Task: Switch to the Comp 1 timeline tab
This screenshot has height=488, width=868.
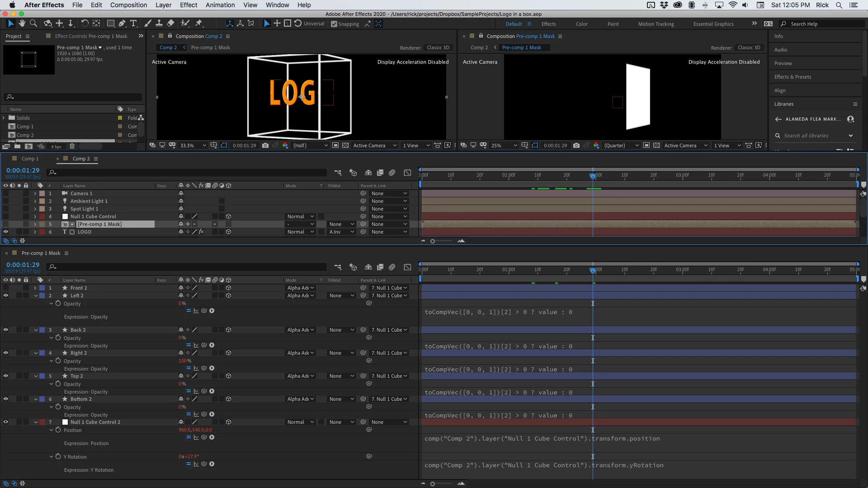Action: point(30,159)
